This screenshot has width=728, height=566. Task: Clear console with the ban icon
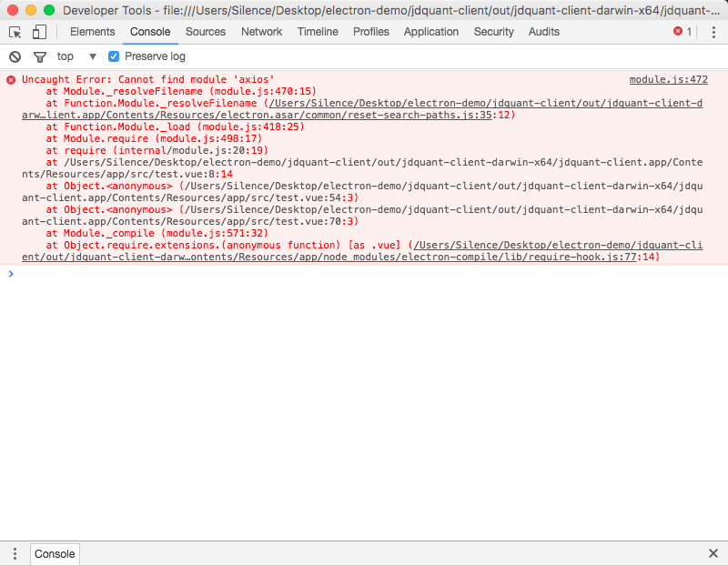pyautogui.click(x=15, y=56)
